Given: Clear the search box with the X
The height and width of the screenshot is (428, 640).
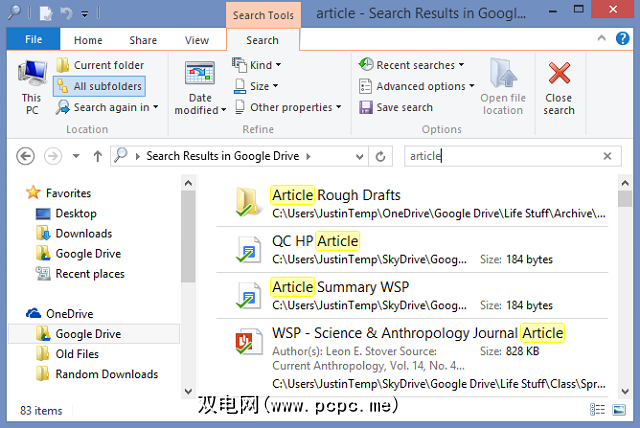Looking at the screenshot, I should [x=606, y=156].
